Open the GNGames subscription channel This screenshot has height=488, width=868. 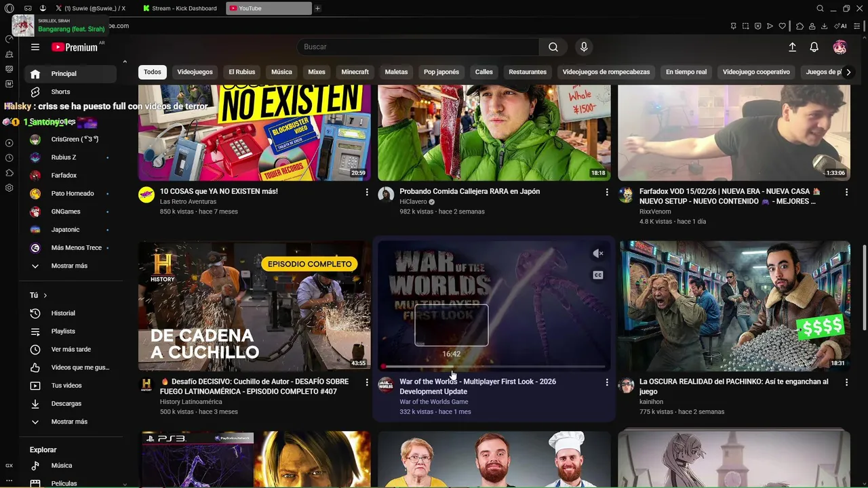71,211
